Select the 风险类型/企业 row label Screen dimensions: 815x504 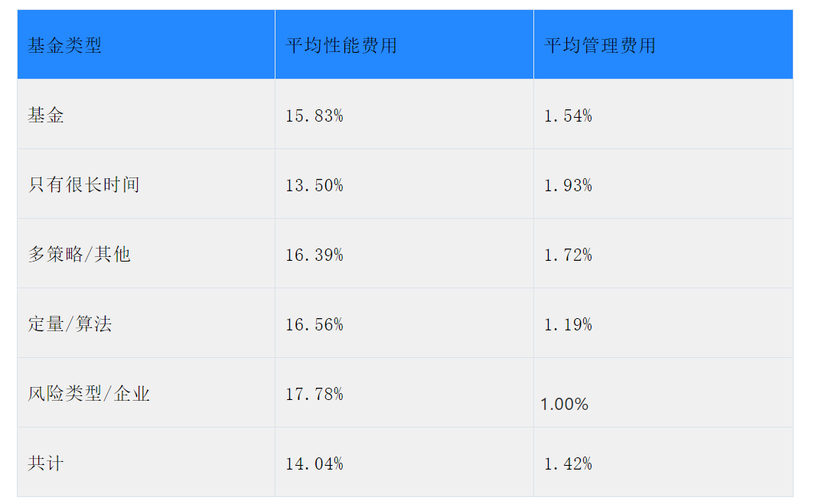(88, 393)
